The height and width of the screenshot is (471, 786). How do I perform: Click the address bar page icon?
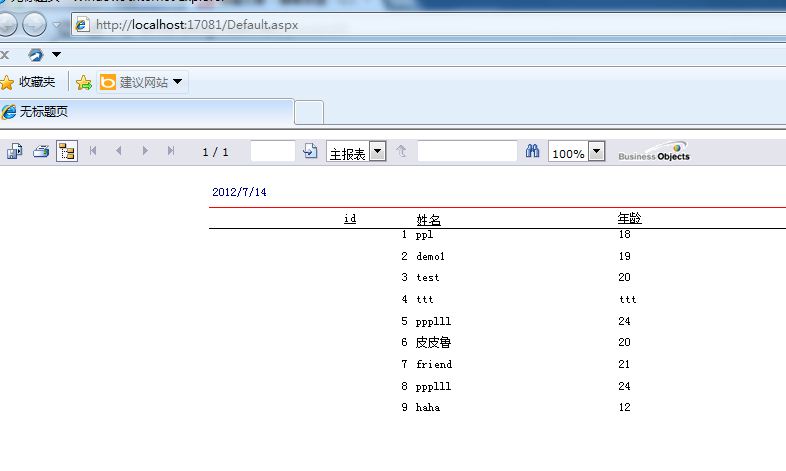click(x=82, y=25)
